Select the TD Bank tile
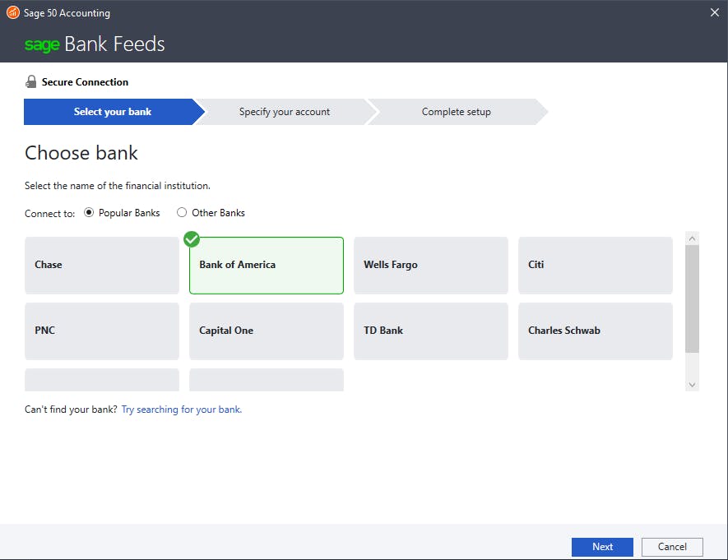 (430, 331)
